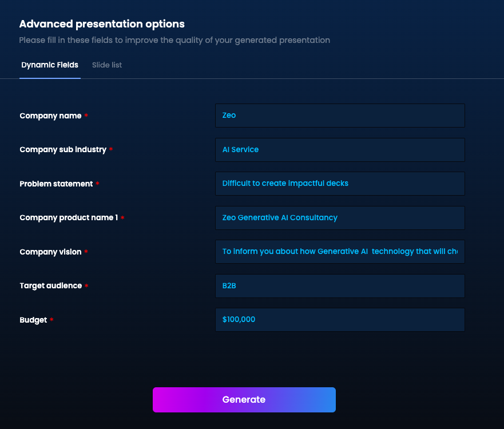Click the Company name label

tap(50, 116)
